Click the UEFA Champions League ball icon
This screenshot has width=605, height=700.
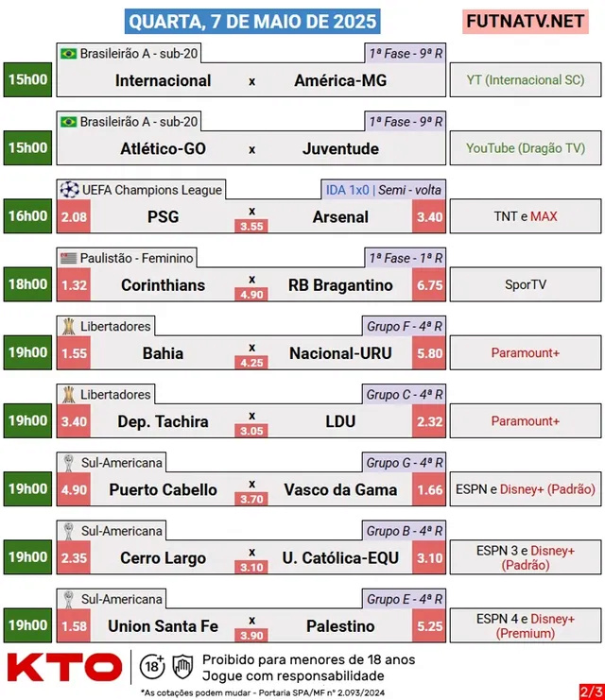click(69, 190)
